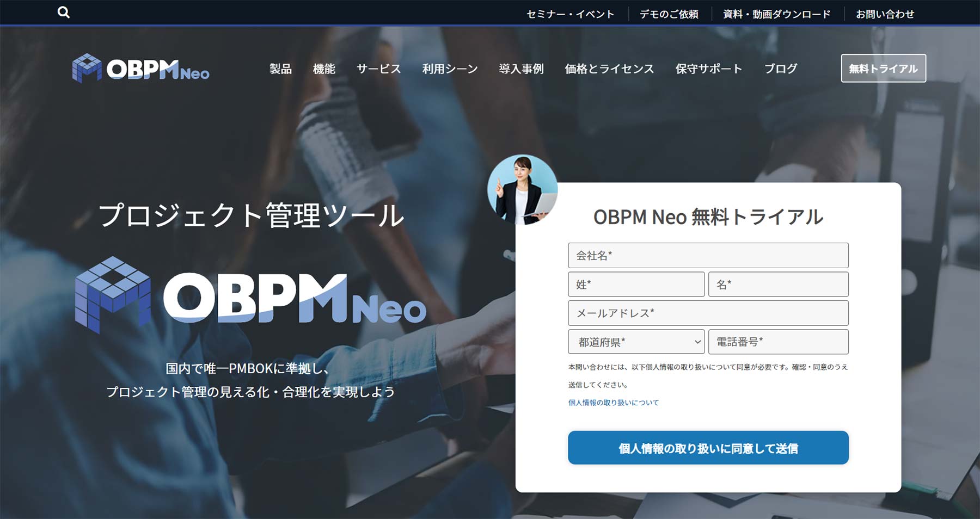Click the woman avatar thumbnail
Viewport: 980px width, 519px height.
coord(522,189)
